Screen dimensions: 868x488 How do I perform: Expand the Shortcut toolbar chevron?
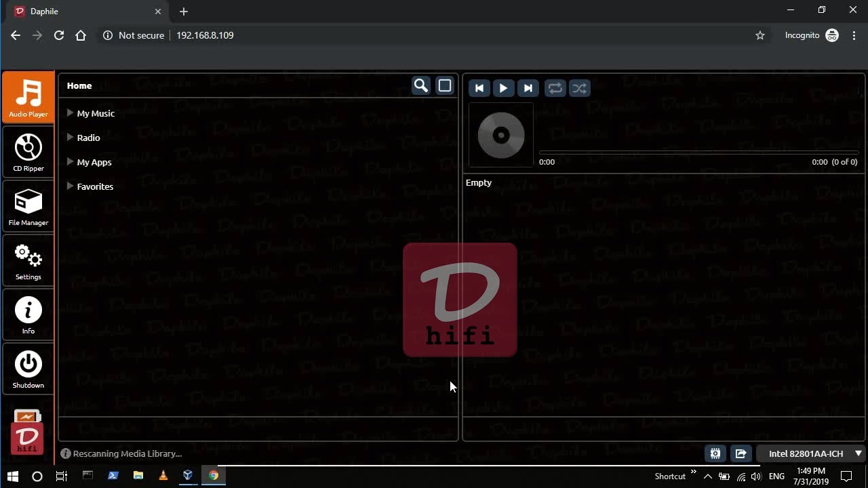click(693, 471)
